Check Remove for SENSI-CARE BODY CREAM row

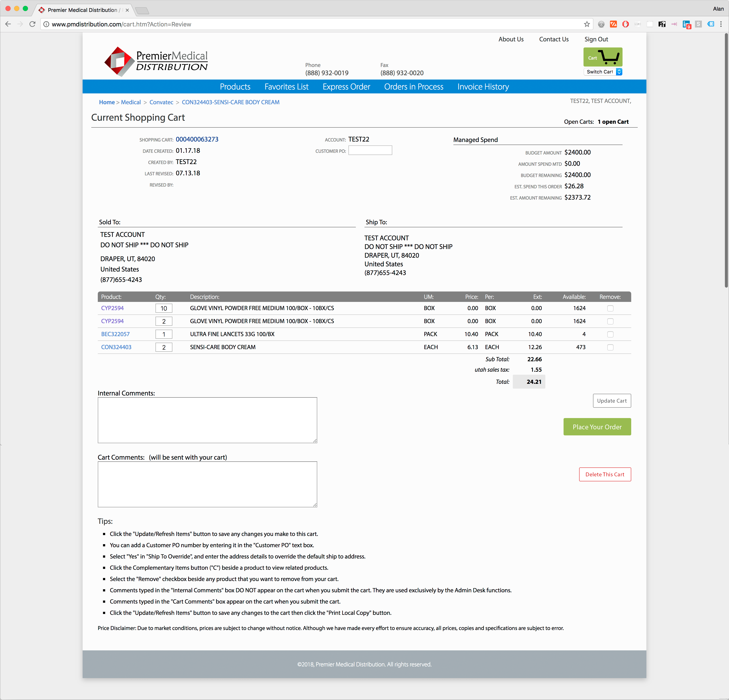coord(610,347)
